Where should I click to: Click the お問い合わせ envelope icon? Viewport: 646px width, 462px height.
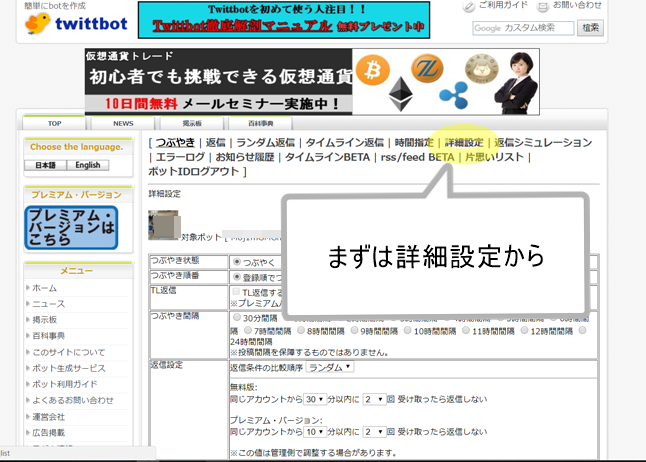click(542, 7)
